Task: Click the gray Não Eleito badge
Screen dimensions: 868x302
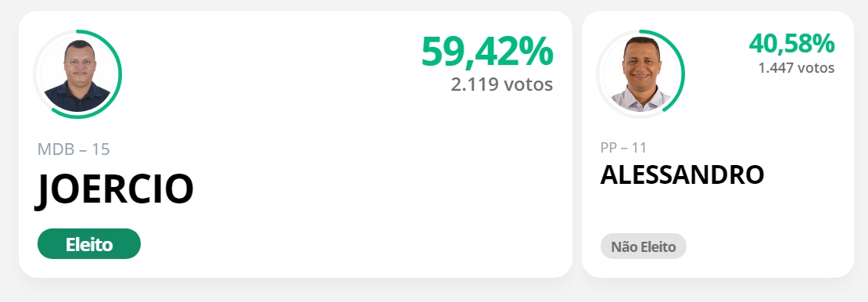Action: click(x=644, y=246)
